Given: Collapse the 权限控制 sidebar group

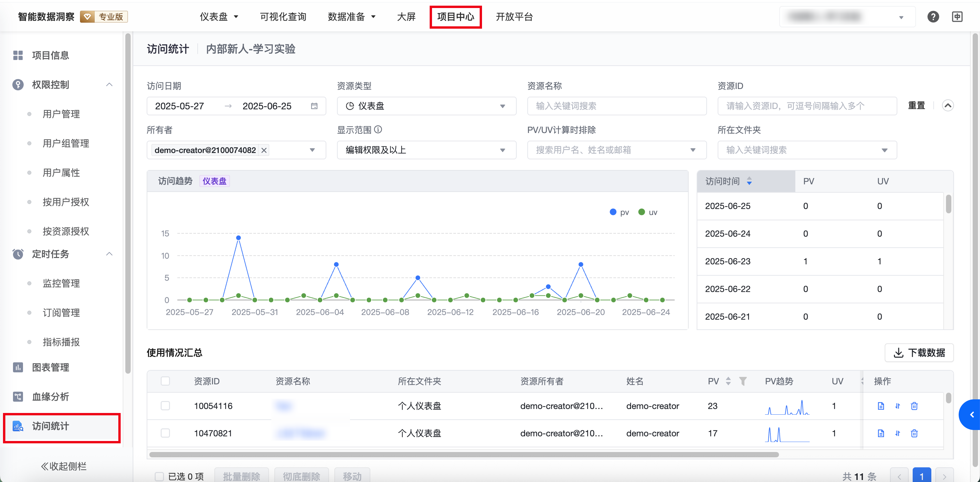Looking at the screenshot, I should pos(109,84).
